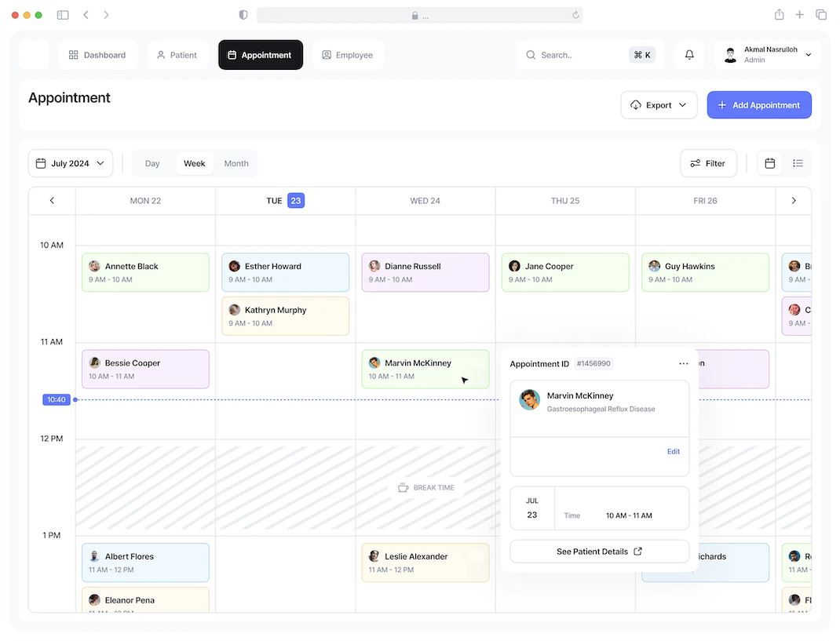
Task: Select the Day view option
Action: click(x=152, y=163)
